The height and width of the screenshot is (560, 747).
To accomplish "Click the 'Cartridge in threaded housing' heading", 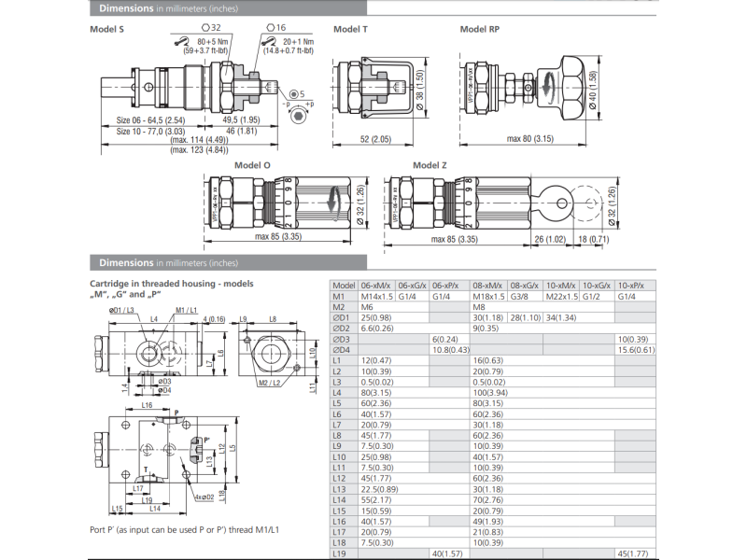I will 171,283.
